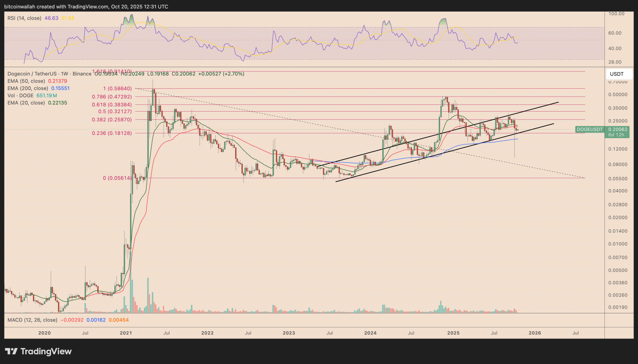Click the 6d 12h countdown label
This screenshot has height=364, width=638.
point(616,135)
